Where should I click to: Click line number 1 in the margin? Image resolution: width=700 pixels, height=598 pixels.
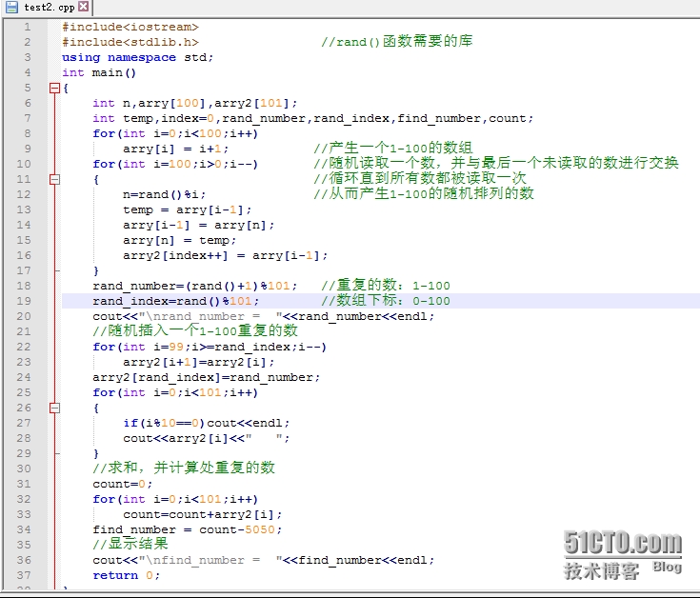pyautogui.click(x=28, y=27)
